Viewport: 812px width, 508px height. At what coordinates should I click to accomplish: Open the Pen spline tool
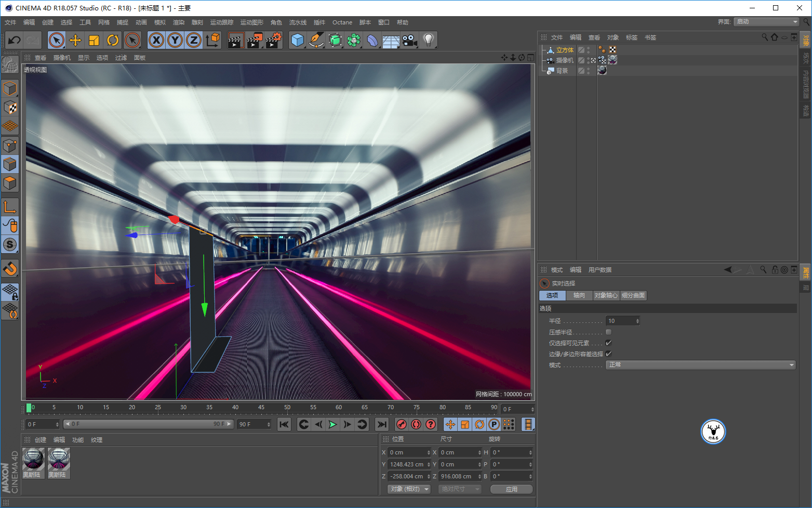pyautogui.click(x=316, y=40)
